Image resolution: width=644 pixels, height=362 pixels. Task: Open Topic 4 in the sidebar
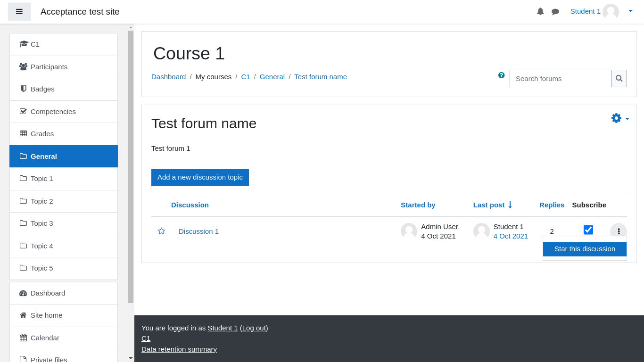coord(64,246)
